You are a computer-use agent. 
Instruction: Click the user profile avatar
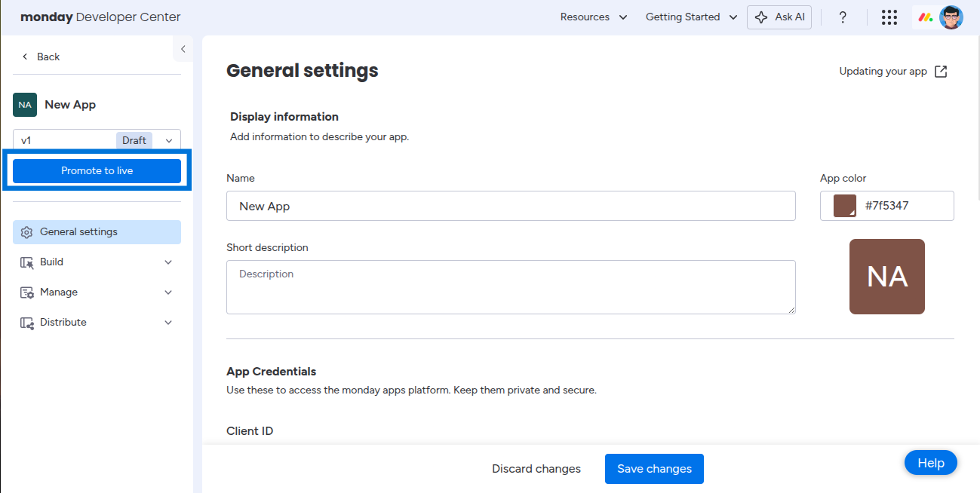pyautogui.click(x=951, y=17)
